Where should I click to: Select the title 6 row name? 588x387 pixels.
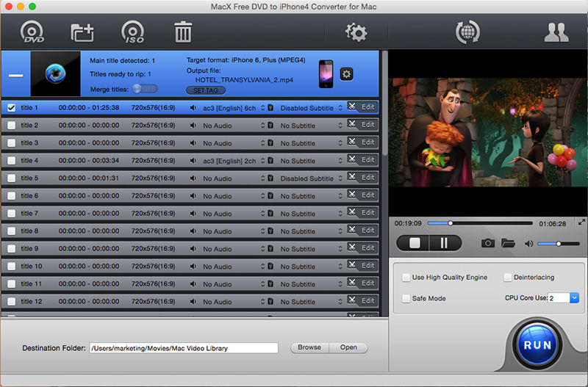coord(29,195)
